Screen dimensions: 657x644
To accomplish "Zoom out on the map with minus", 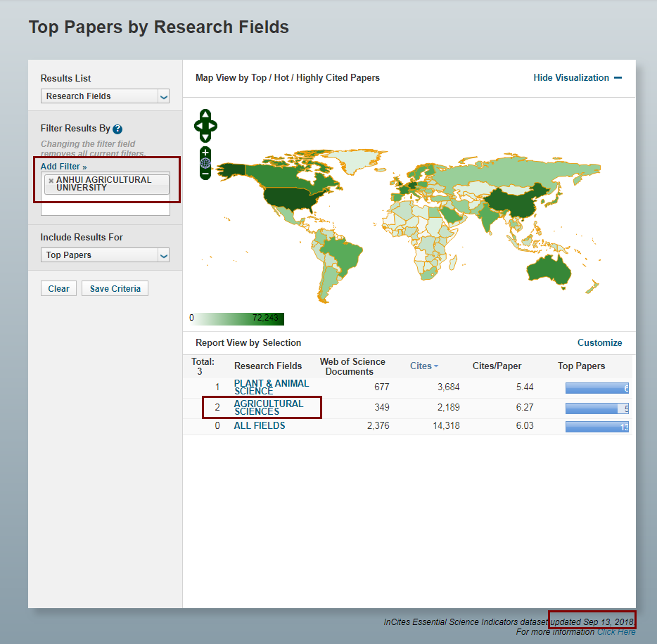I will coord(205,173).
